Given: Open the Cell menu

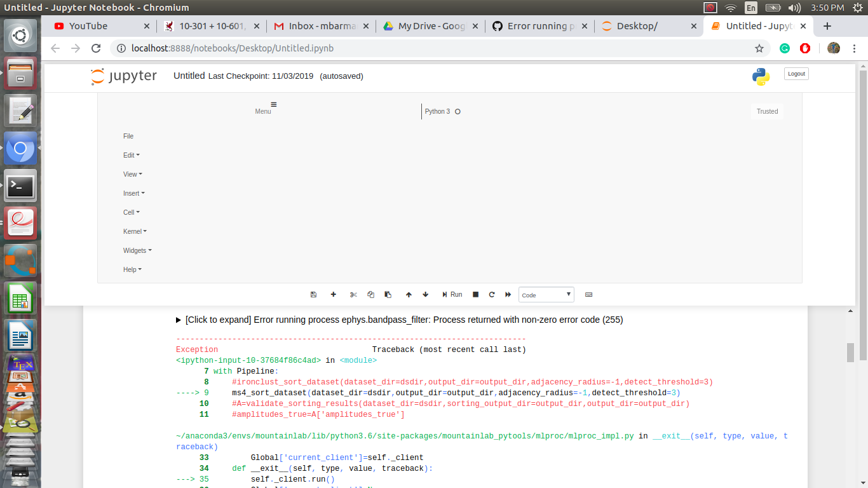Looking at the screenshot, I should click(x=130, y=212).
